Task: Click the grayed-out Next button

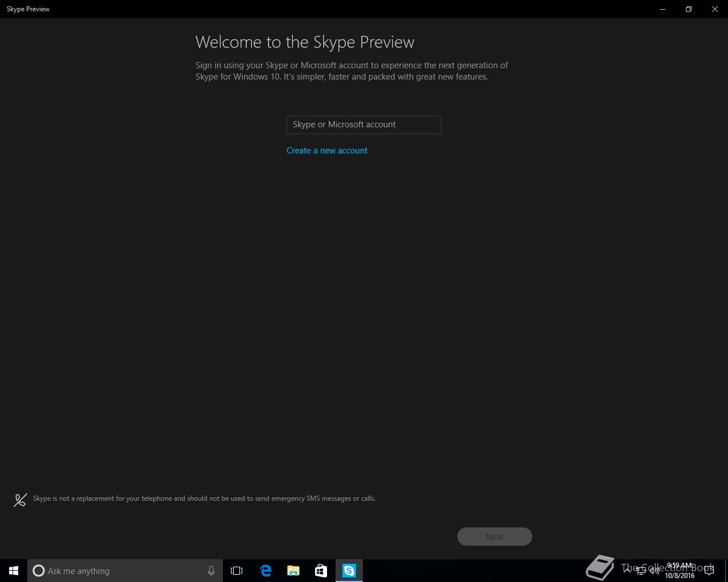Action: (x=494, y=537)
